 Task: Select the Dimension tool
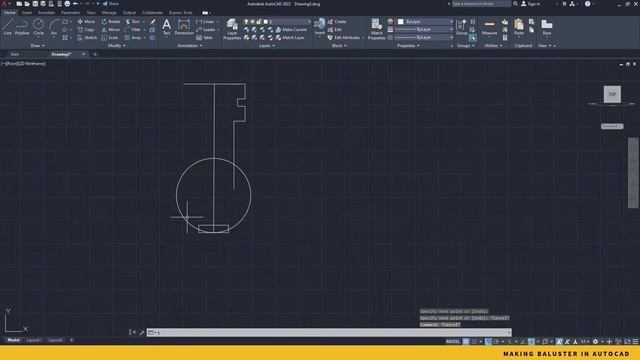coord(184,27)
